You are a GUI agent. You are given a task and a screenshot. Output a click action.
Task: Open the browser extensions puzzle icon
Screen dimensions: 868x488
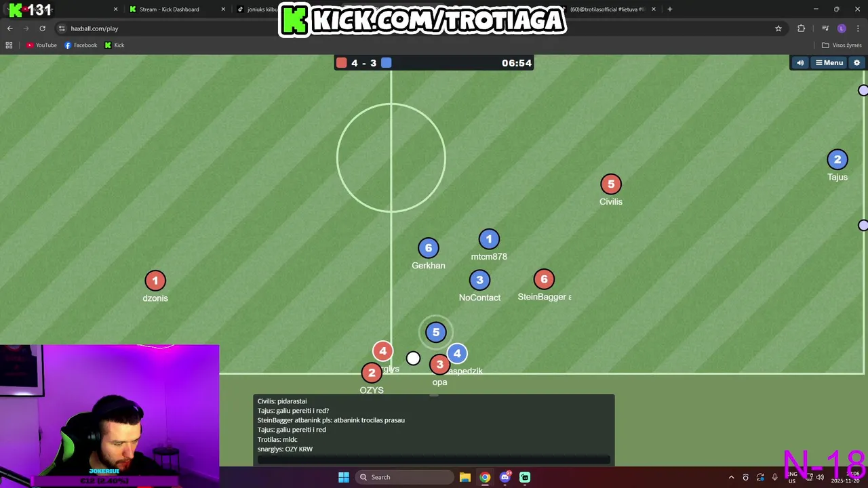coord(802,28)
